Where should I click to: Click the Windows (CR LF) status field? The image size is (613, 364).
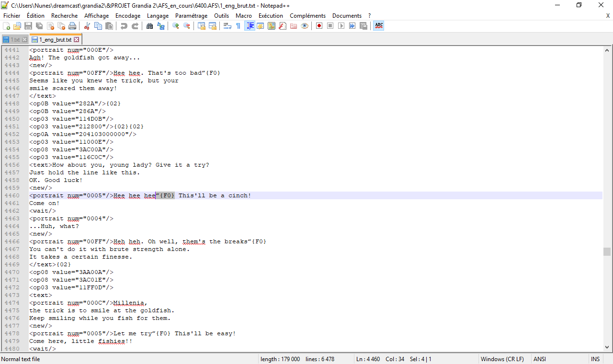(x=502, y=359)
